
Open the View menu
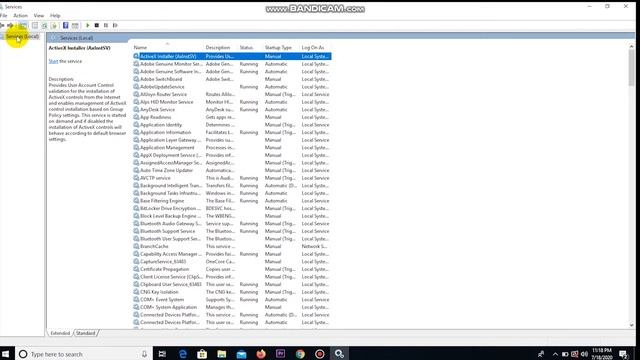click(39, 16)
